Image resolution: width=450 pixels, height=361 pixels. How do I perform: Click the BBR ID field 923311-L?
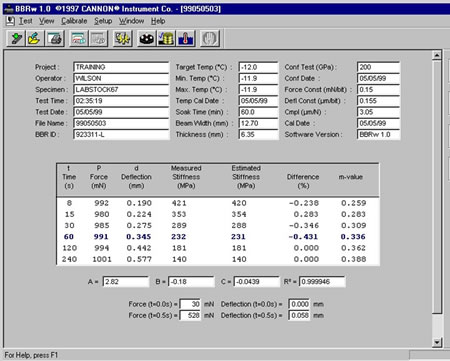pos(121,134)
